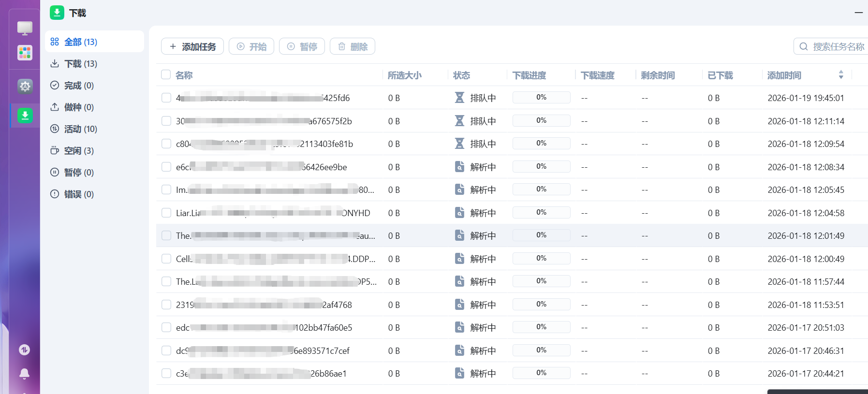Open the colorful app grid icon
Image resolution: width=868 pixels, height=394 pixels.
point(25,52)
